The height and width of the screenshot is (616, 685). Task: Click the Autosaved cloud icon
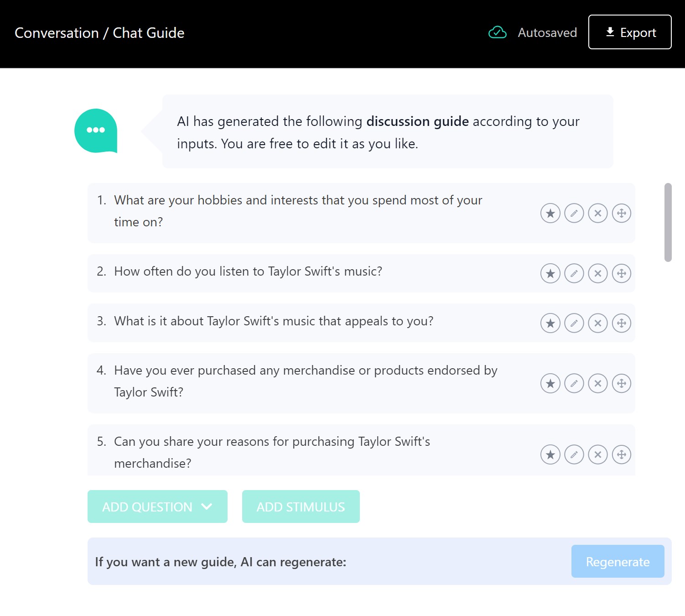(x=498, y=32)
